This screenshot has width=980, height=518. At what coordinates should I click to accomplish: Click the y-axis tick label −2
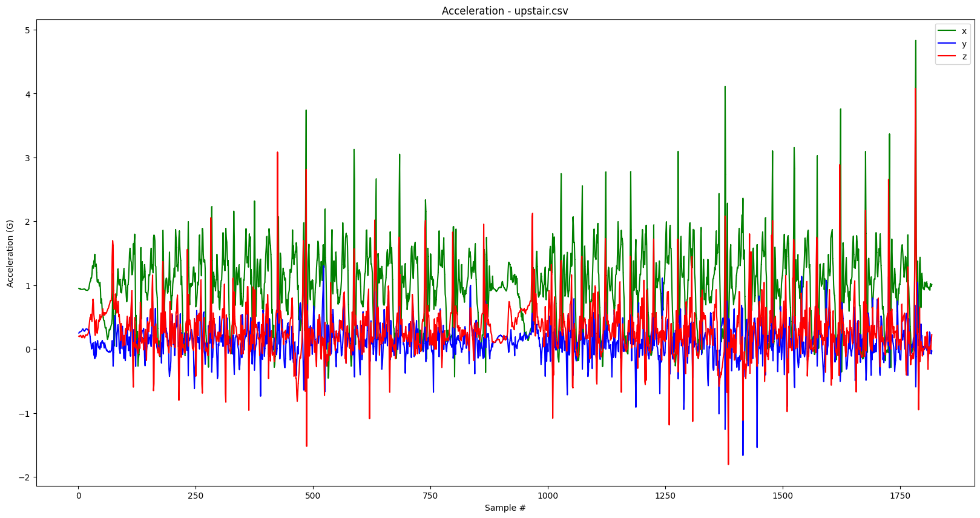[x=25, y=477]
